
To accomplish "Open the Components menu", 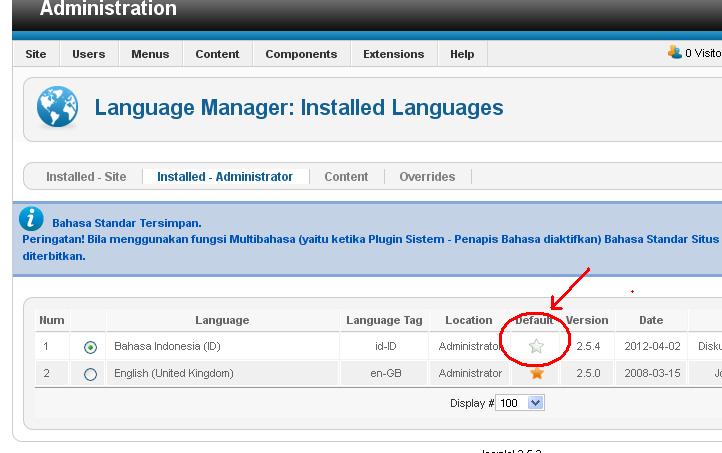I will 301,54.
